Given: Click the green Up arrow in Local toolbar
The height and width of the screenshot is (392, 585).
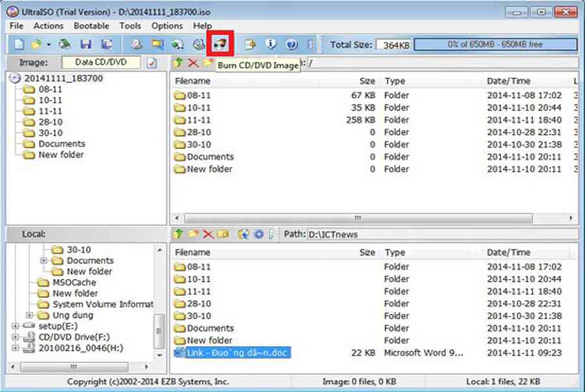Looking at the screenshot, I should (x=179, y=234).
